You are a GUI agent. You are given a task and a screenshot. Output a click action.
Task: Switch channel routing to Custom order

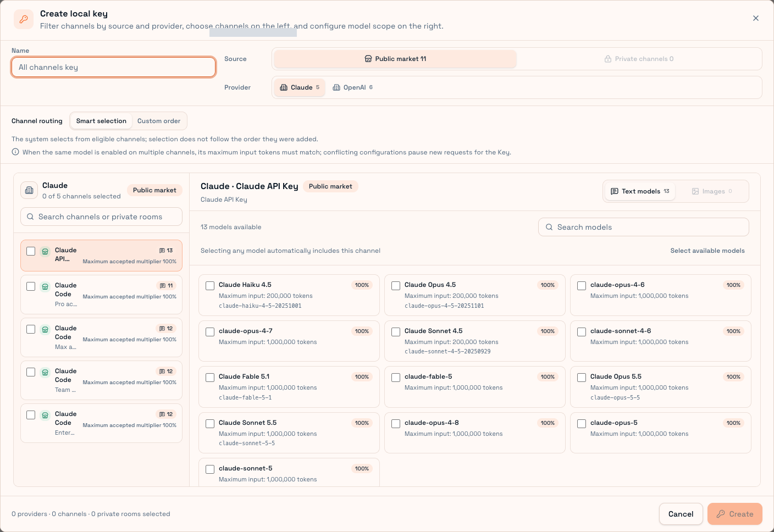(x=159, y=121)
